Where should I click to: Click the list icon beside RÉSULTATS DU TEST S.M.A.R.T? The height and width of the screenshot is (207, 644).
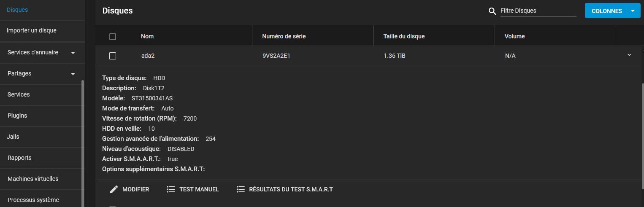[x=241, y=189]
